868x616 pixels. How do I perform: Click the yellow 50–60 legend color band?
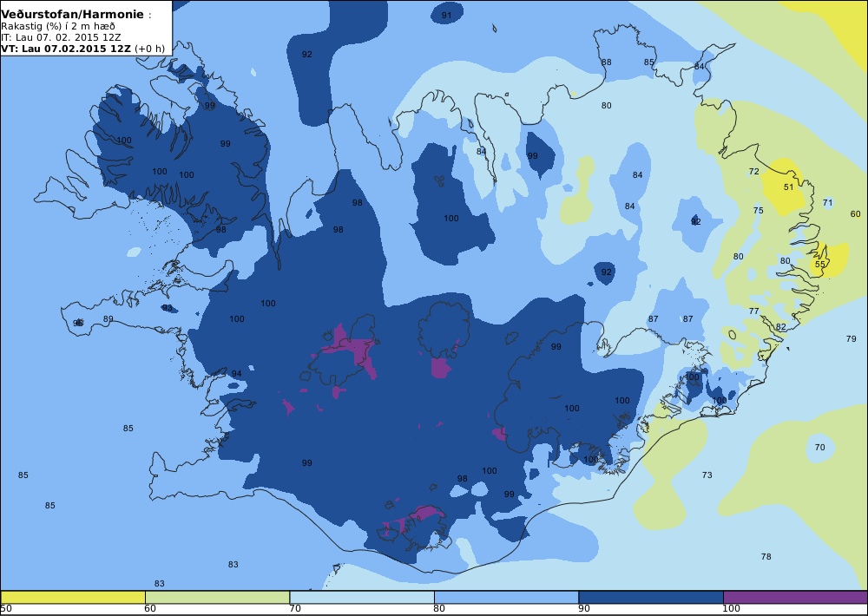pyautogui.click(x=73, y=597)
